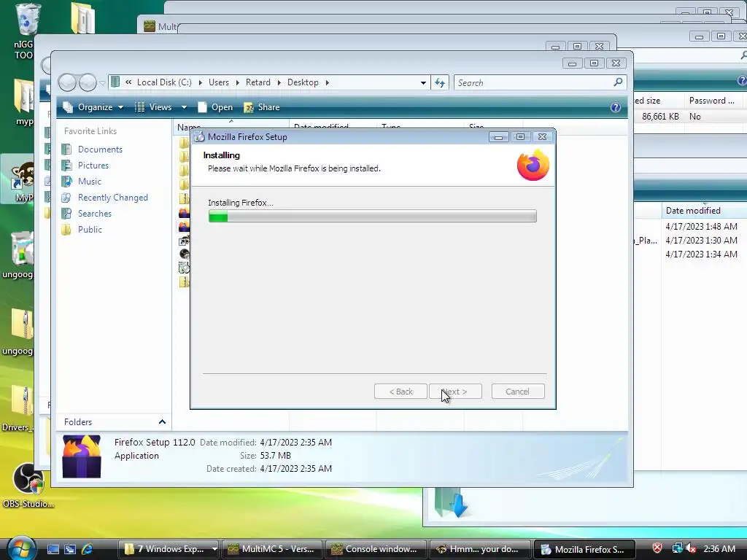This screenshot has height=560, width=747.
Task: Open Music in Favorite Links
Action: (90, 182)
